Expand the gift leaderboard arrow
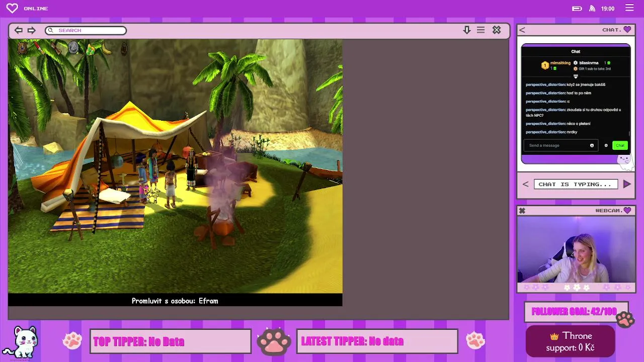The width and height of the screenshot is (644, 362). click(x=576, y=76)
